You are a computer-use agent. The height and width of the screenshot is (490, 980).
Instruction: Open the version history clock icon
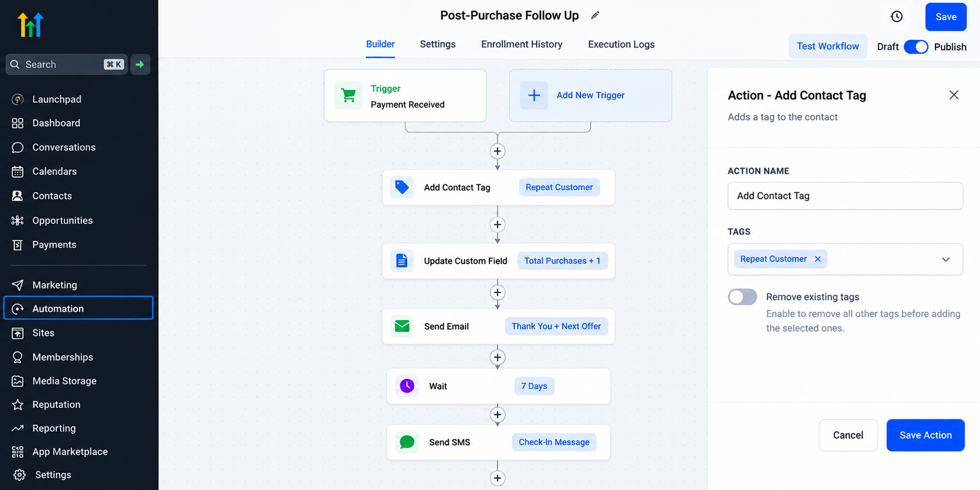(x=897, y=17)
